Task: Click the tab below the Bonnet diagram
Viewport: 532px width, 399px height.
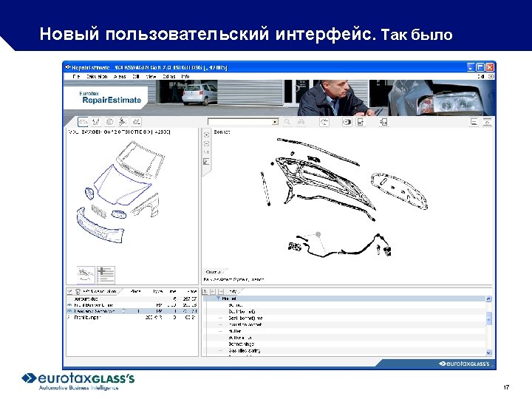Action: coord(214,272)
